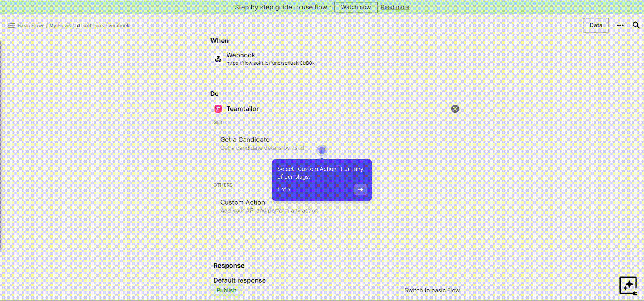Click the webhook icon in breadcrumb
The height and width of the screenshot is (301, 644).
[79, 25]
